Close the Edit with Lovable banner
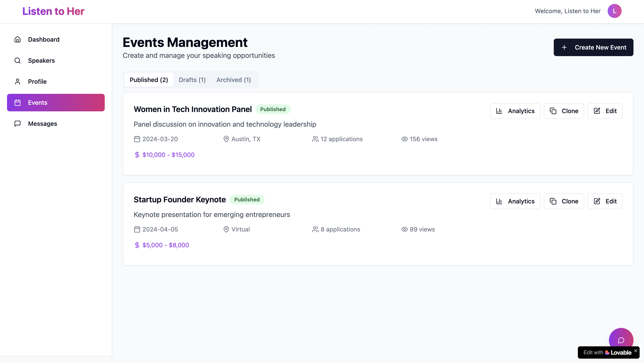 point(635,351)
